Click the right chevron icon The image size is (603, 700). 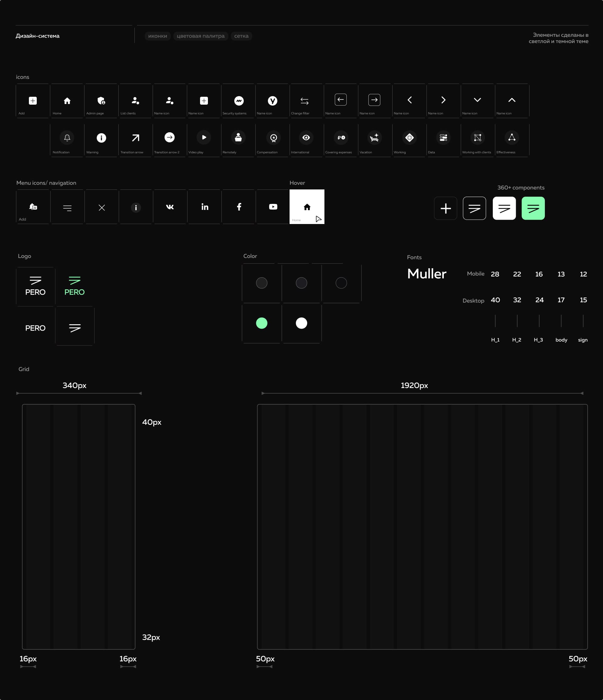[x=443, y=100]
